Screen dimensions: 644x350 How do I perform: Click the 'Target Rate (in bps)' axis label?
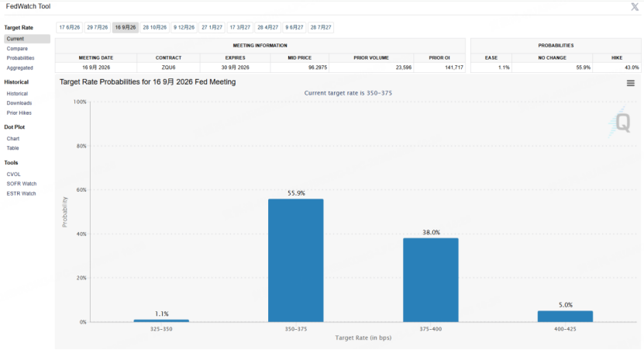(363, 338)
